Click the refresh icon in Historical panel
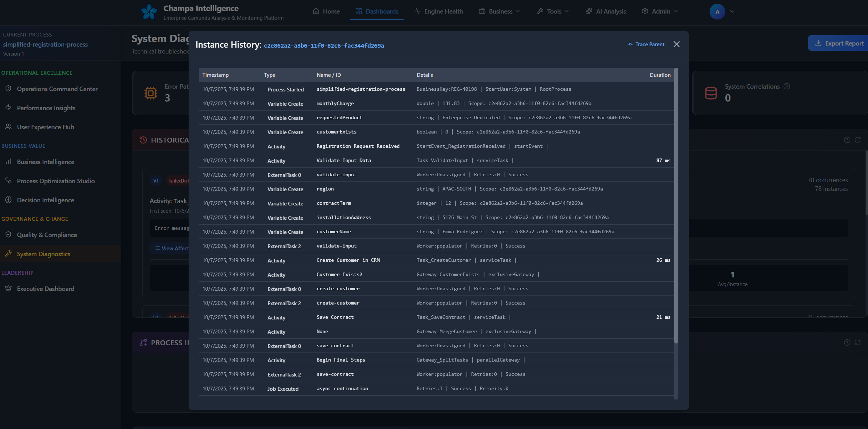The width and height of the screenshot is (868, 429). tap(858, 140)
